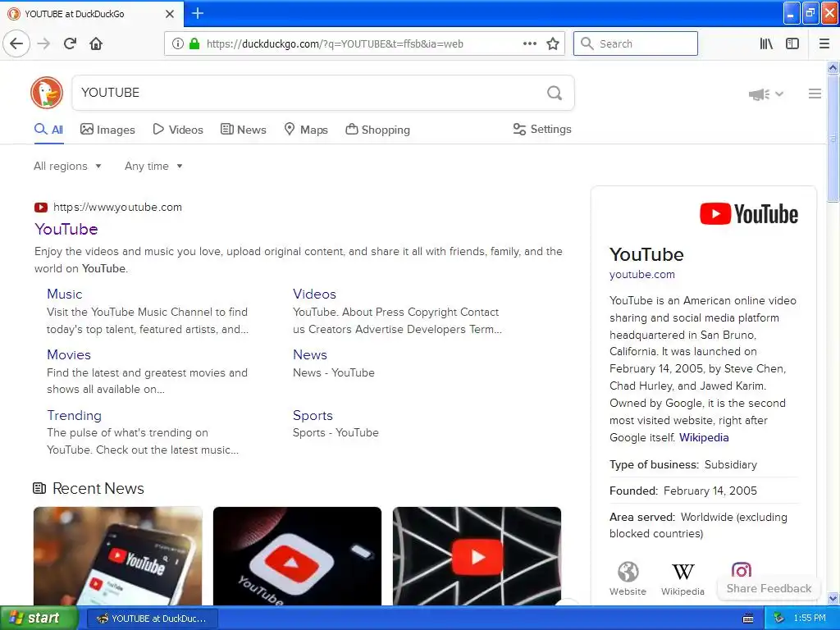840x630 pixels.
Task: Open the Wikipedia link after description
Action: (x=704, y=438)
